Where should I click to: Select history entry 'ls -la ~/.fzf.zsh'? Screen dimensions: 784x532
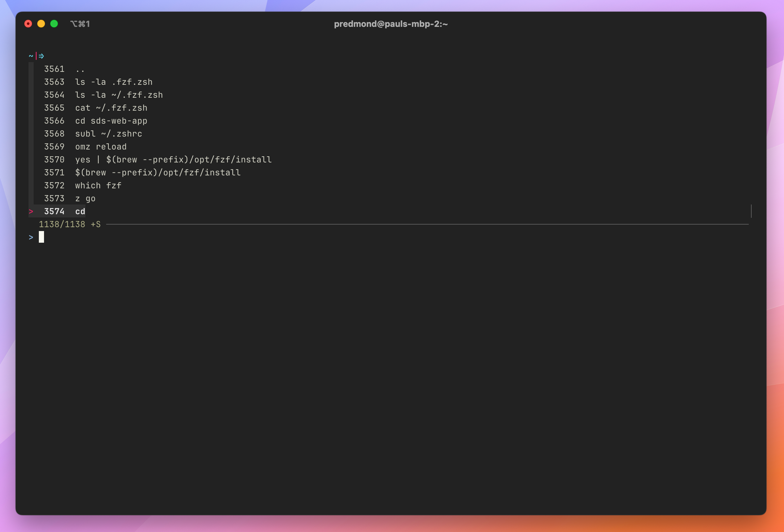click(103, 95)
